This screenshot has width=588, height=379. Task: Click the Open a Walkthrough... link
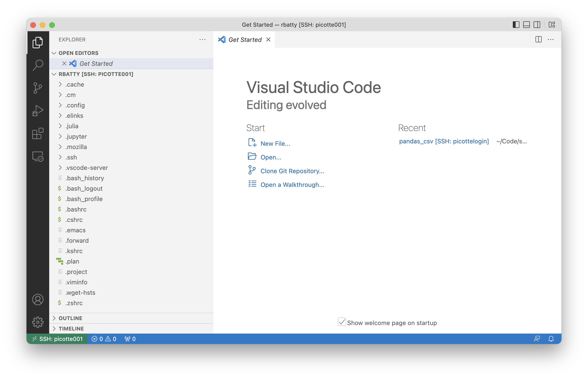point(292,185)
